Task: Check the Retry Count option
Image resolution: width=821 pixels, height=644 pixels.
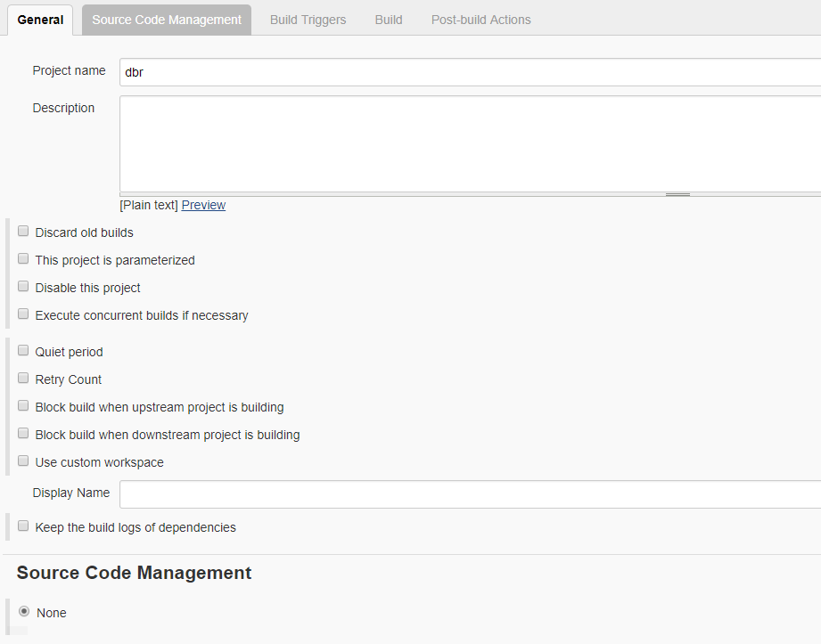Action: pyautogui.click(x=24, y=379)
